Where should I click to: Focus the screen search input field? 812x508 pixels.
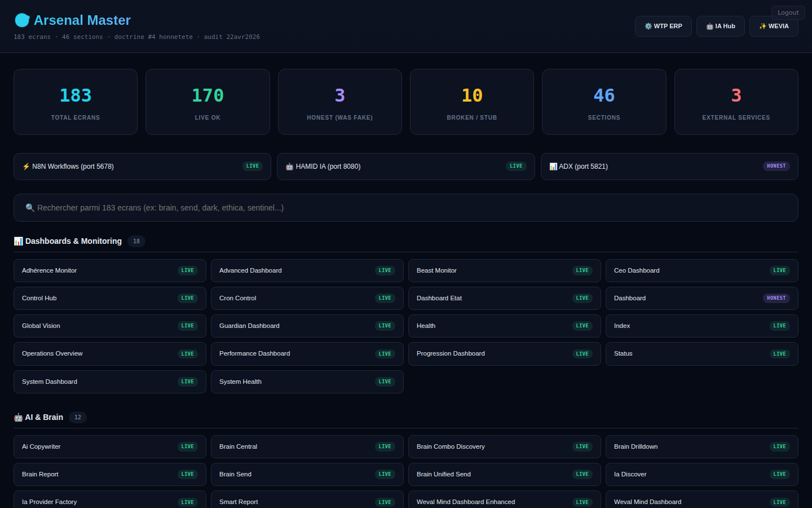406,208
